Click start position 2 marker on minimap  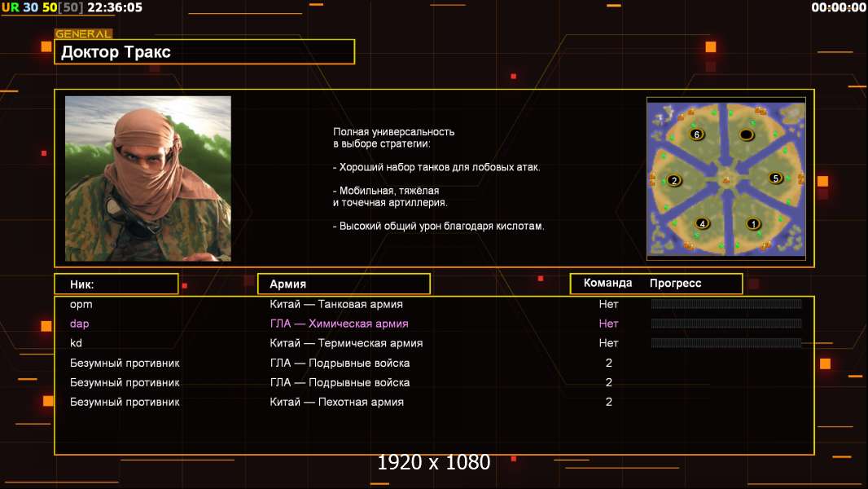(x=673, y=180)
